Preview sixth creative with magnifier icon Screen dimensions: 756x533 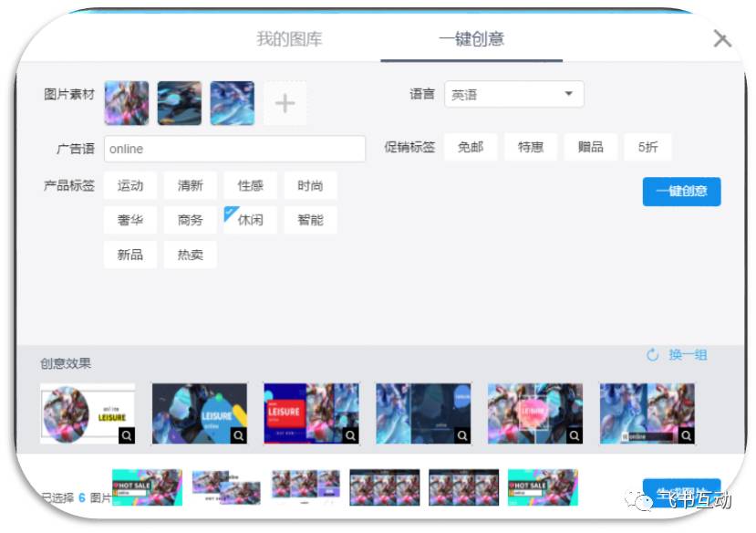click(686, 435)
